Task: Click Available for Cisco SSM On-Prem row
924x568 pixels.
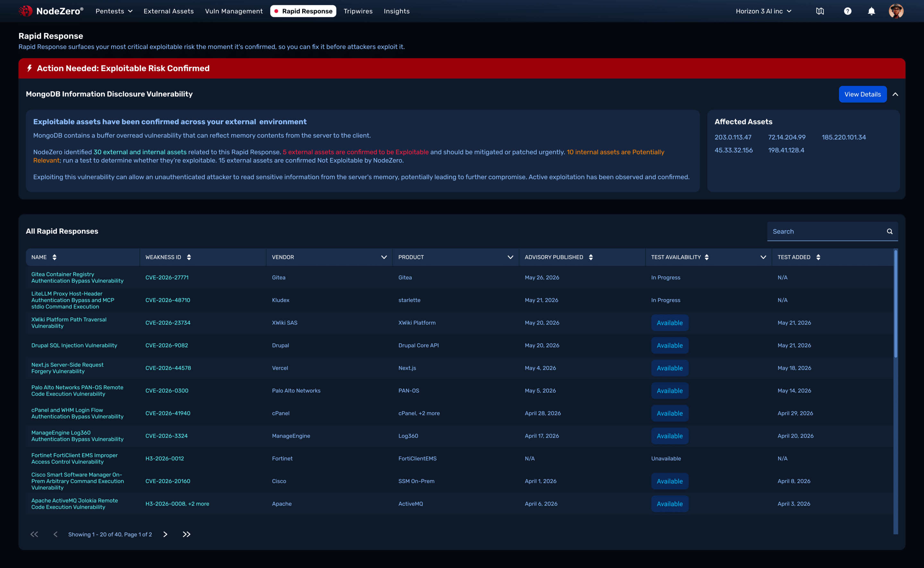Action: click(670, 481)
